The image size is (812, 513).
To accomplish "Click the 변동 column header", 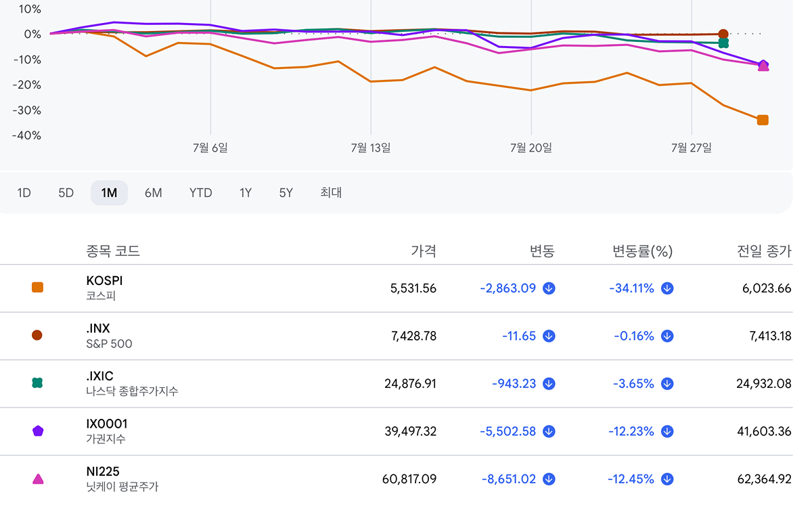I will click(542, 251).
